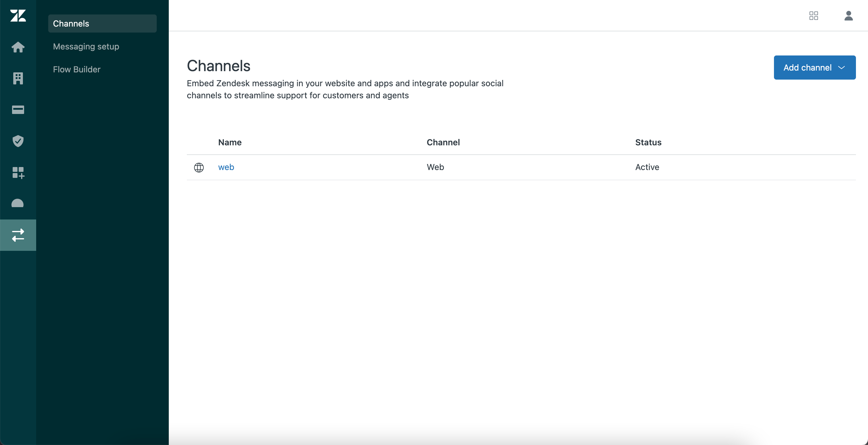Image resolution: width=868 pixels, height=445 pixels.
Task: Open the web channel link
Action: [x=226, y=167]
